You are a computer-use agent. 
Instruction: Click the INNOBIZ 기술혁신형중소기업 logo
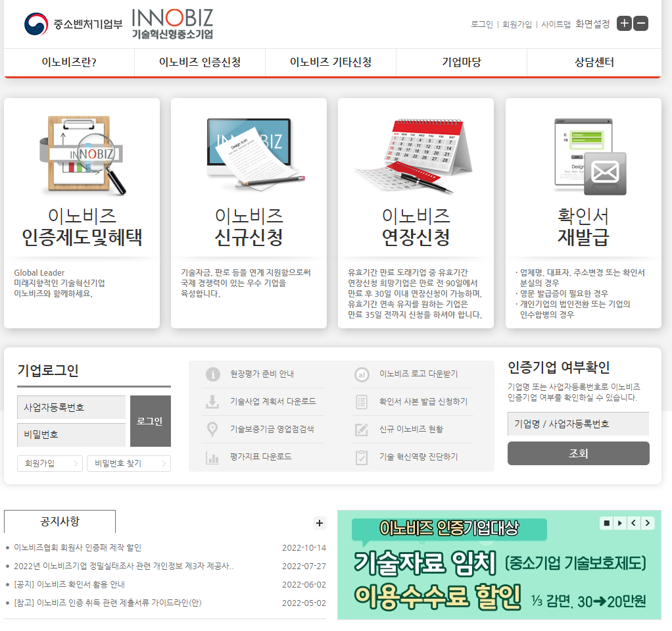click(x=172, y=24)
